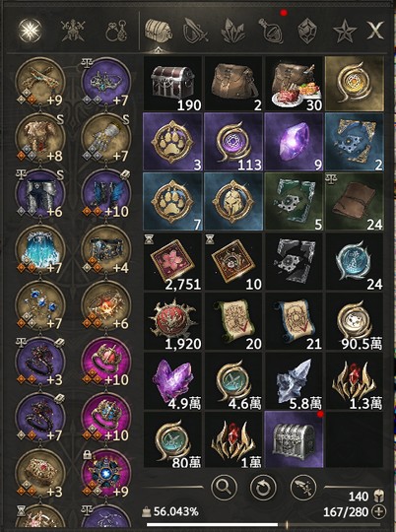Image resolution: width=396 pixels, height=532 pixels.
Task: Switch to the shield and sword equipment tab
Action: [x=195, y=31]
